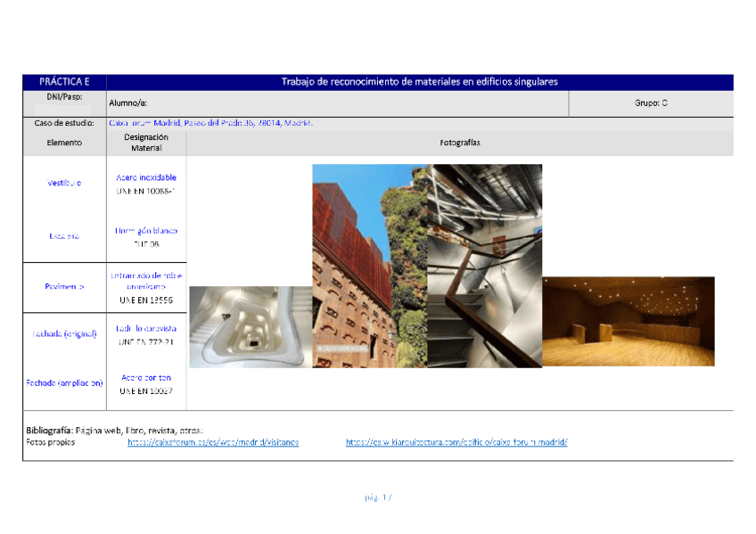Select the Pavimento element cell
Viewport: 756px width, 534px height.
click(64, 287)
